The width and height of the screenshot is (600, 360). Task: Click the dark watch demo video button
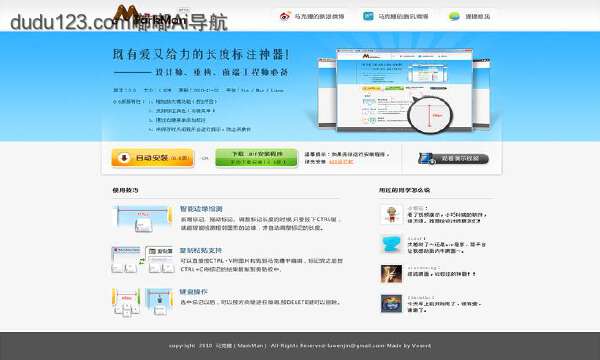454,158
